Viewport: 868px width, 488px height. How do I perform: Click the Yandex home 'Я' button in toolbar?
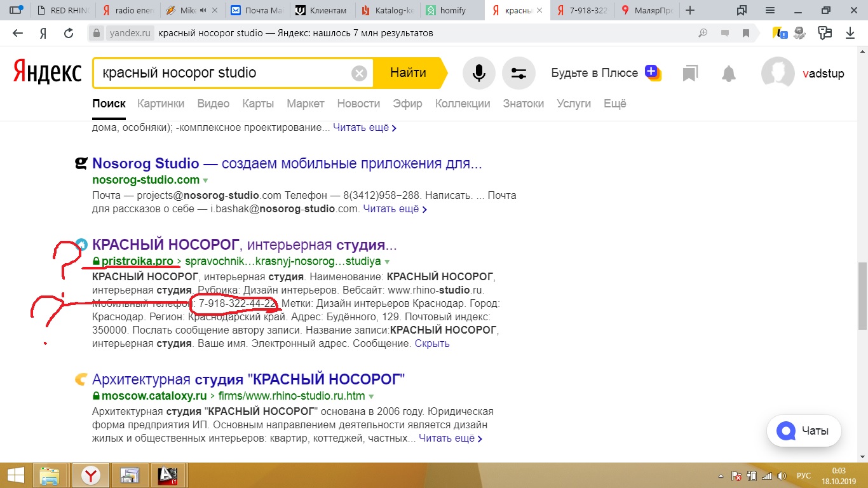pyautogui.click(x=43, y=33)
